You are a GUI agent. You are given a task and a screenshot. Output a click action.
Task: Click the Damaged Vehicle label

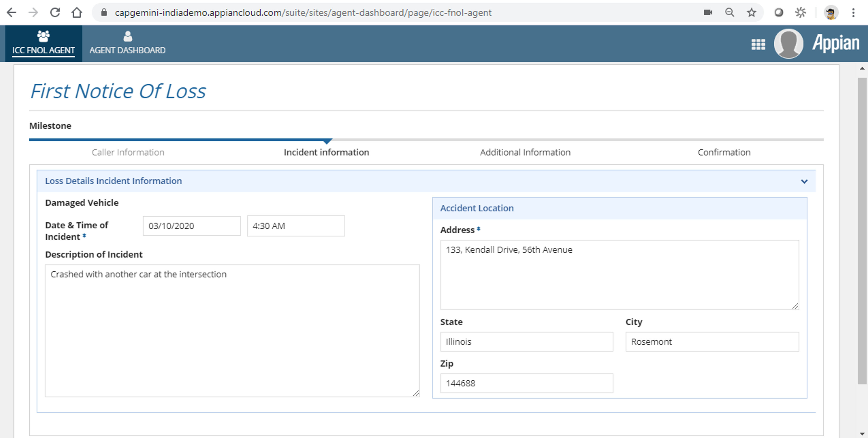82,203
